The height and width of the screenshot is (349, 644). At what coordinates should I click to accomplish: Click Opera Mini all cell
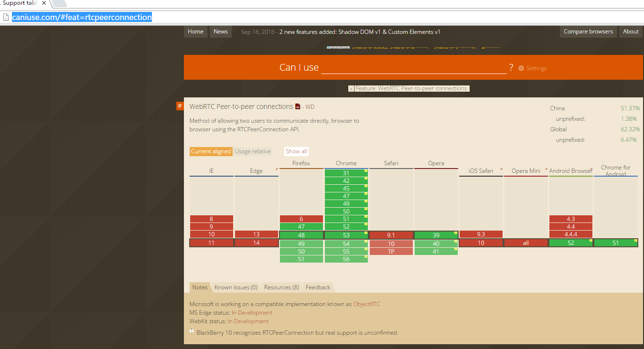point(526,243)
